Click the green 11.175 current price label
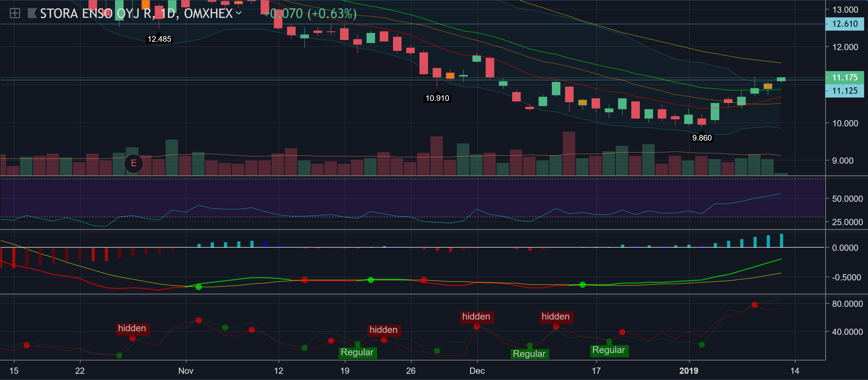 844,77
